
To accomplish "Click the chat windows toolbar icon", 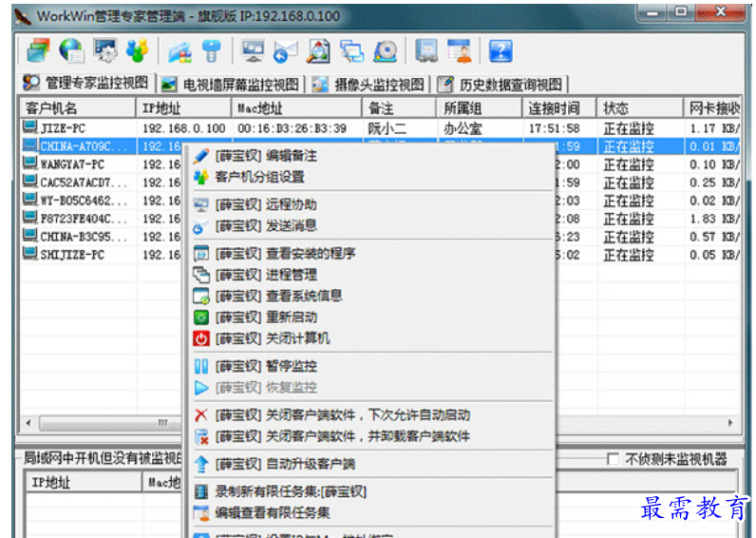I will [x=352, y=51].
